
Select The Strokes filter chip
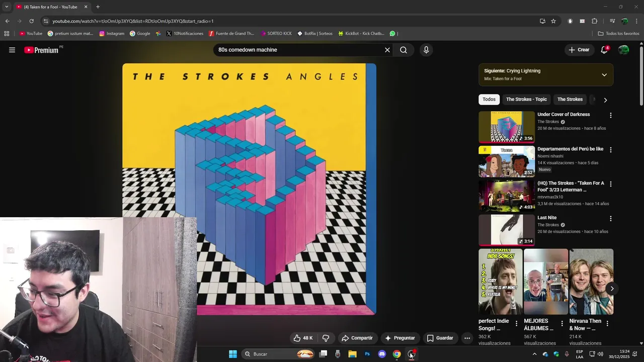tap(570, 100)
